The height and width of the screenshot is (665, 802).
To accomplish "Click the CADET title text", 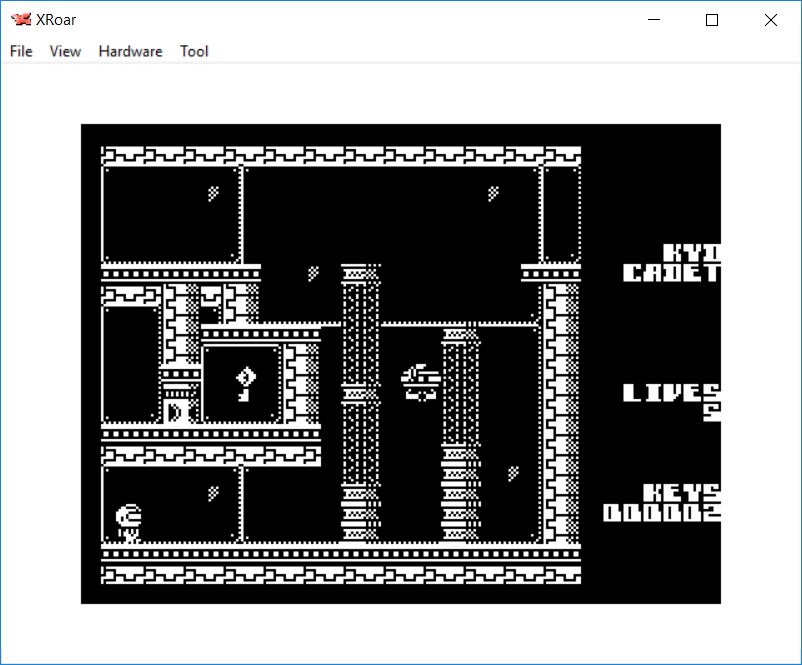I will (x=670, y=273).
